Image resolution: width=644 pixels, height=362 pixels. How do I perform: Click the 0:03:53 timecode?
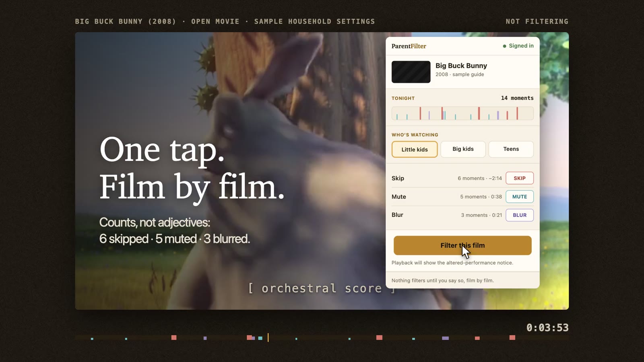547,328
